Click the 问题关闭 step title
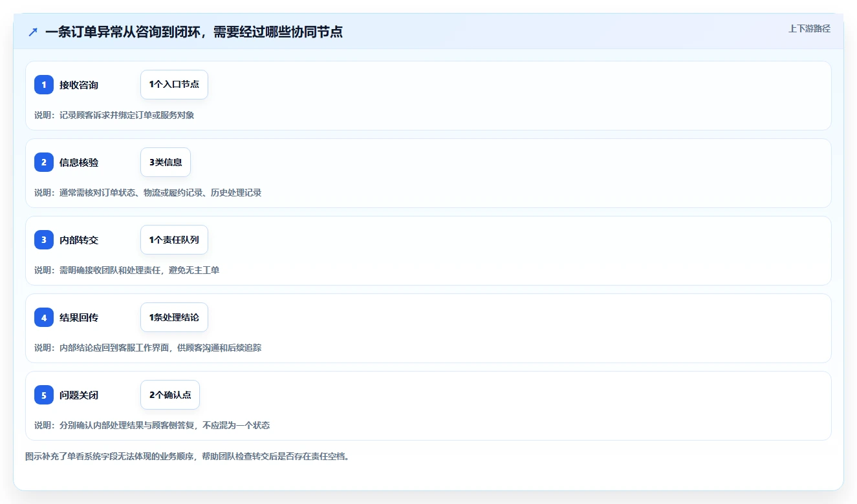The height and width of the screenshot is (504, 857). [79, 395]
